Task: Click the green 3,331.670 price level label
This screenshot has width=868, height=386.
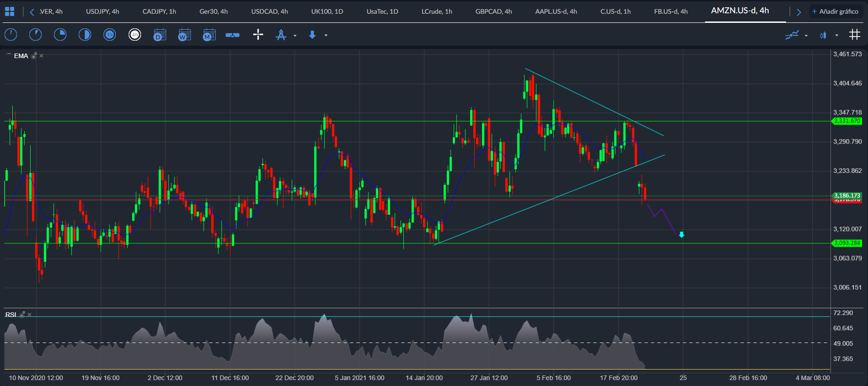Action: tap(847, 121)
